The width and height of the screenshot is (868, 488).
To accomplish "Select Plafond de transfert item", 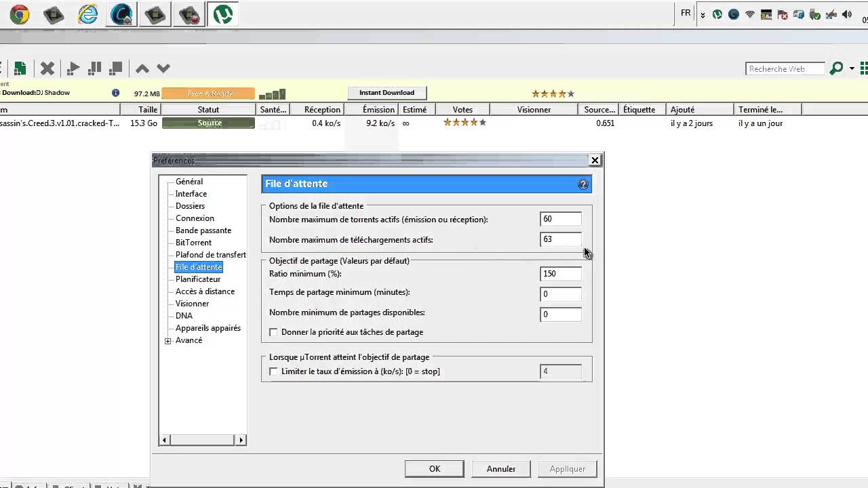I will 211,255.
